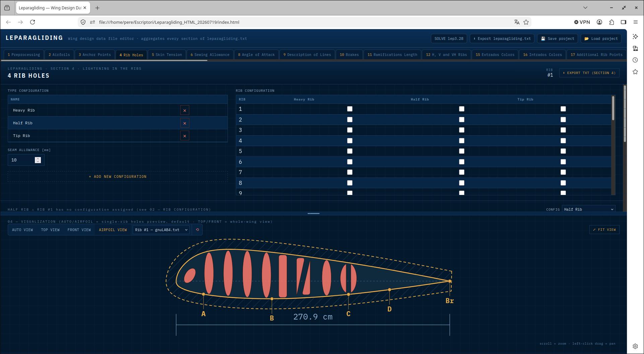Check Tip Rib box for rib 5
This screenshot has height=354, width=644.
(563, 151)
